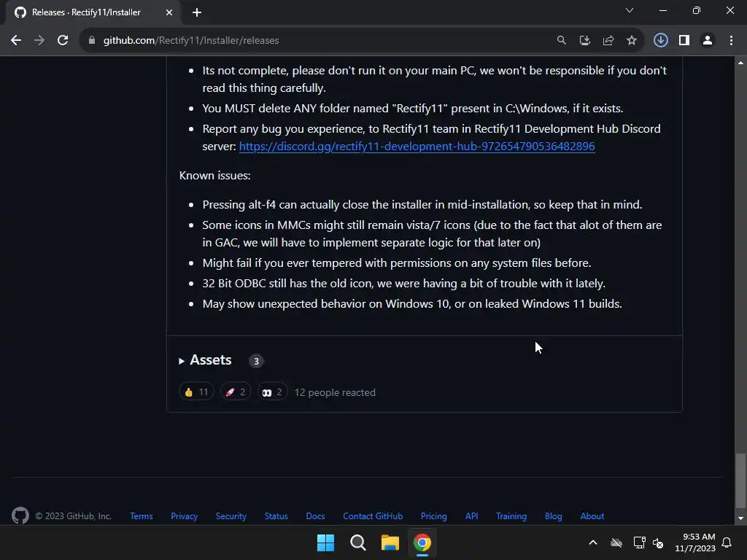
Task: Open the Training footer link
Action: pos(511,516)
